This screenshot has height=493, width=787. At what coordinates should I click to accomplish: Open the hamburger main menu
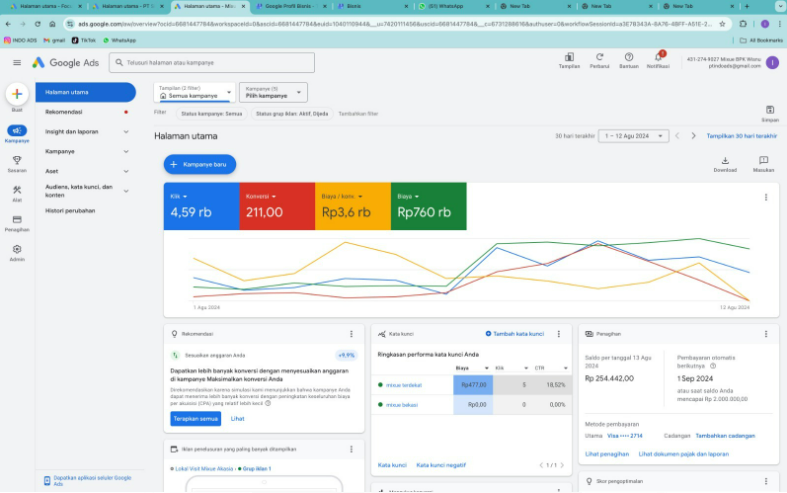click(17, 62)
